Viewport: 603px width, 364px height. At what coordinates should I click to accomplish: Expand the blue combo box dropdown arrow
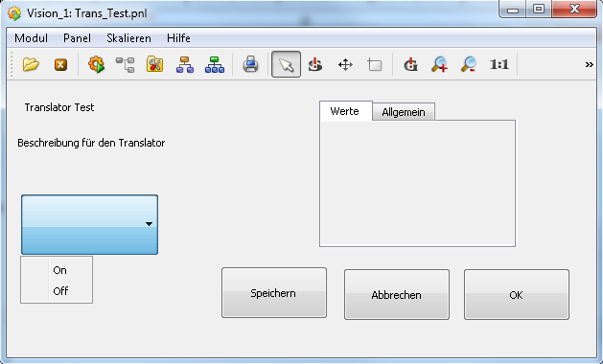149,224
